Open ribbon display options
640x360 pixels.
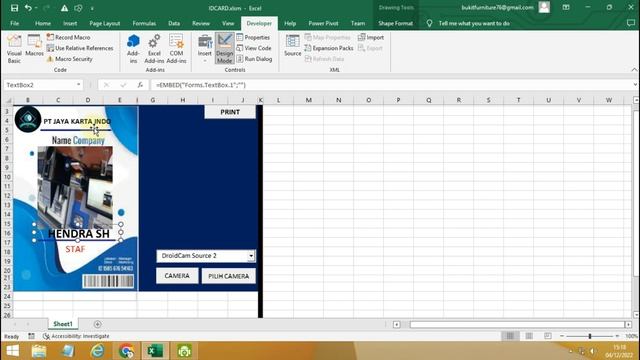(x=566, y=7)
